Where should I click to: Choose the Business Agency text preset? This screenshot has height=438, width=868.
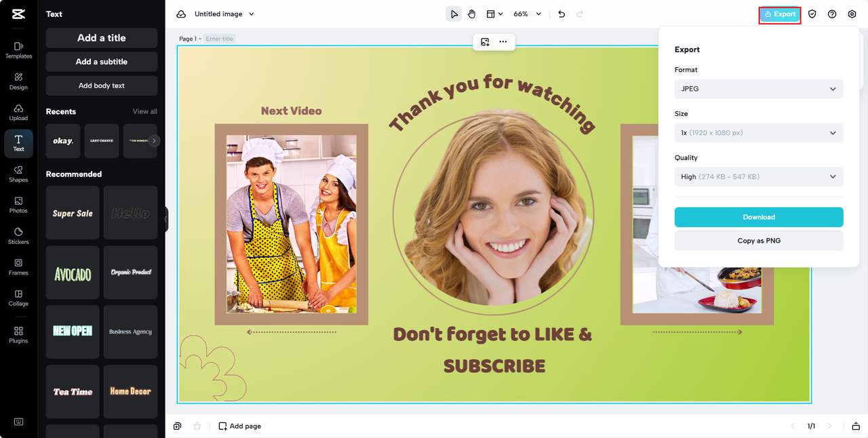pos(130,332)
